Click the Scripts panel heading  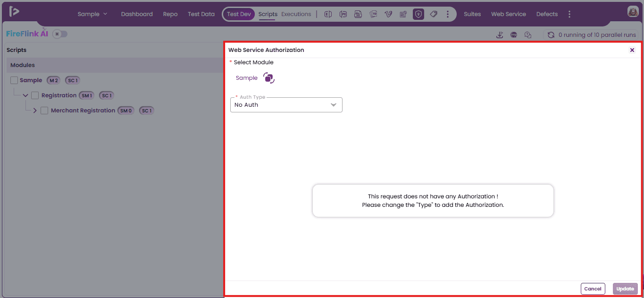pyautogui.click(x=17, y=50)
